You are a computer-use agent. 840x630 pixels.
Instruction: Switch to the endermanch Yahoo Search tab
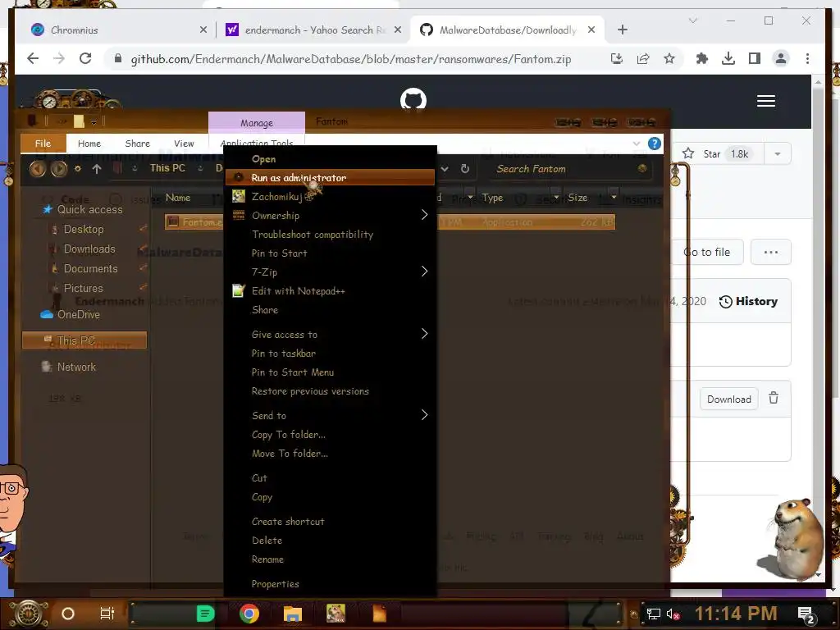point(313,30)
